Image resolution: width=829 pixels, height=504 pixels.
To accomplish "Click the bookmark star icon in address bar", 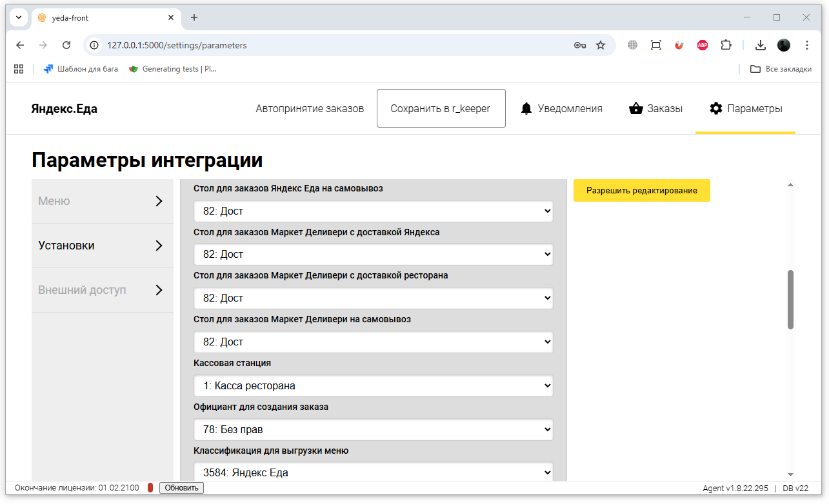I will pos(601,45).
